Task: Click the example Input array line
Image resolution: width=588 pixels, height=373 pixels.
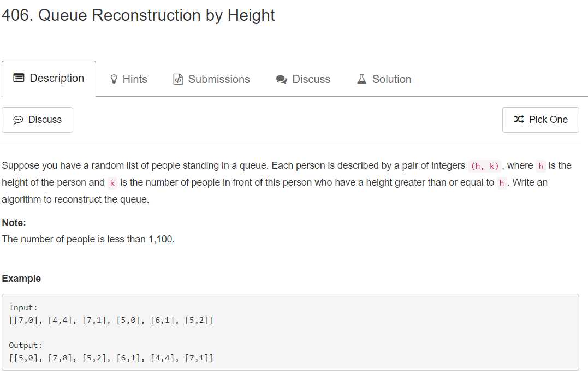Action: pos(111,321)
